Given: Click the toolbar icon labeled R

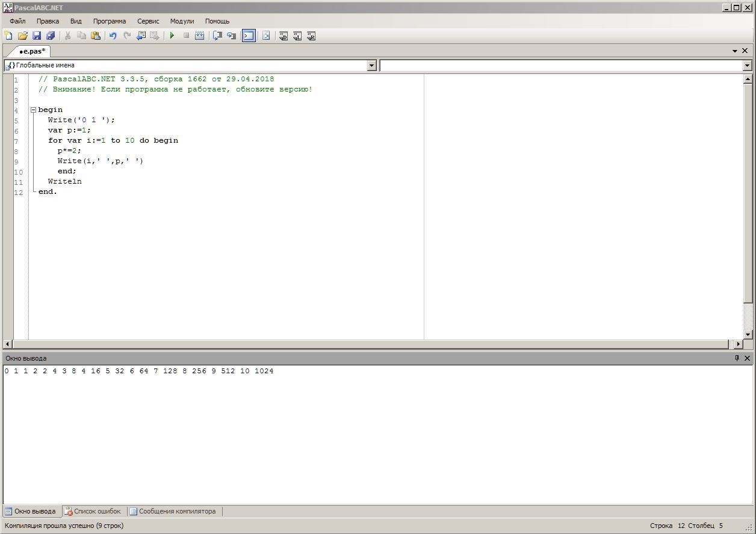Looking at the screenshot, I should (x=311, y=36).
